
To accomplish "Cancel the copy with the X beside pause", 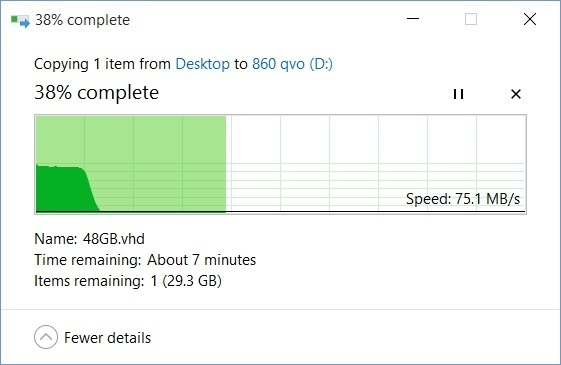I will 516,94.
